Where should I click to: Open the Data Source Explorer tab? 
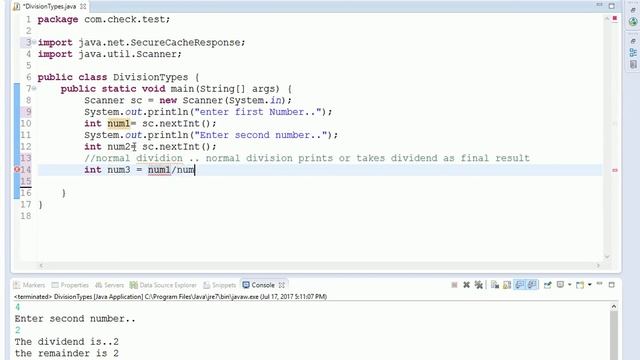point(163,285)
